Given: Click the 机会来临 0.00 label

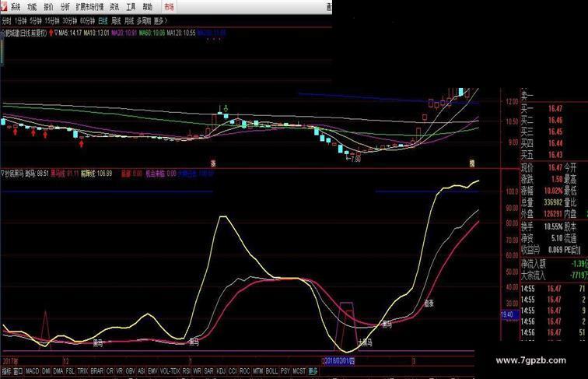Looking at the screenshot, I should [161, 174].
